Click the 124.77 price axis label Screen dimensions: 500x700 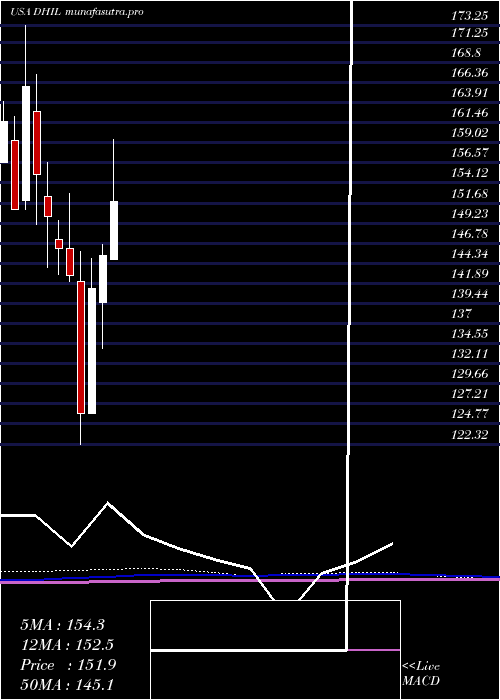coord(470,414)
